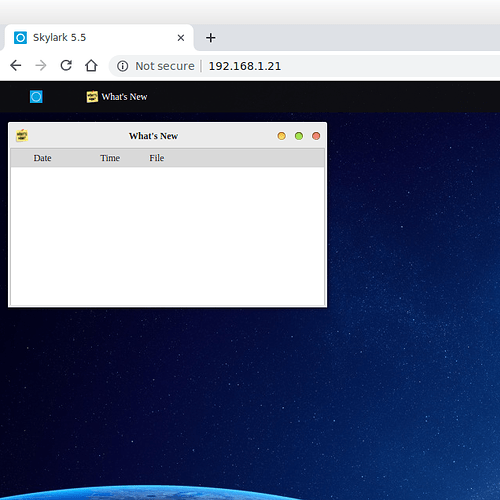Screen dimensions: 500x500
Task: Sort by the Time column header
Action: point(110,158)
